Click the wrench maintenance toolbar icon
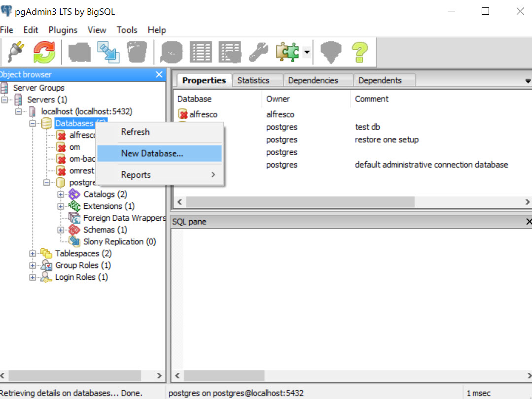 click(258, 51)
